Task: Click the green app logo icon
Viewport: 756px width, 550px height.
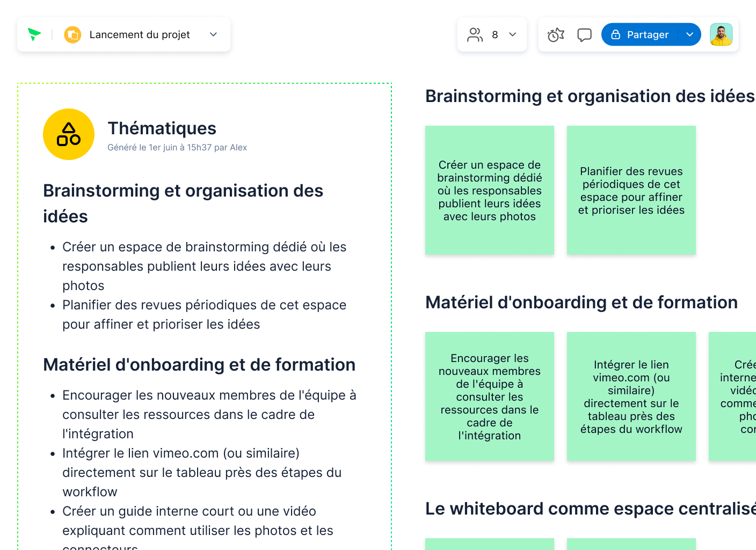Action: (34, 34)
